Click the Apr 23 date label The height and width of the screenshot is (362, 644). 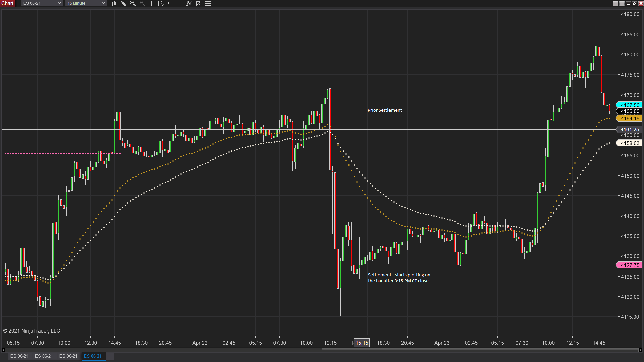point(442,343)
